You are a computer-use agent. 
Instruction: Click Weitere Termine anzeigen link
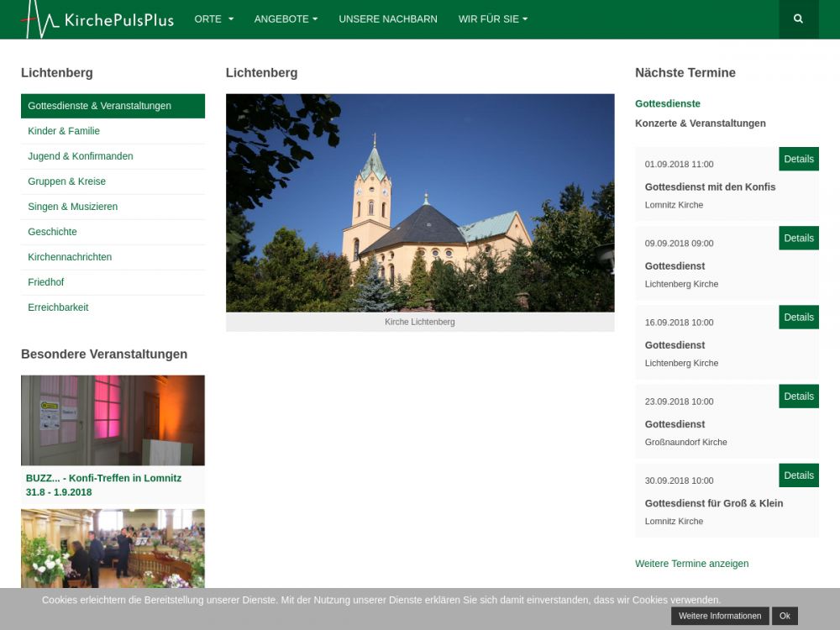pyautogui.click(x=691, y=564)
